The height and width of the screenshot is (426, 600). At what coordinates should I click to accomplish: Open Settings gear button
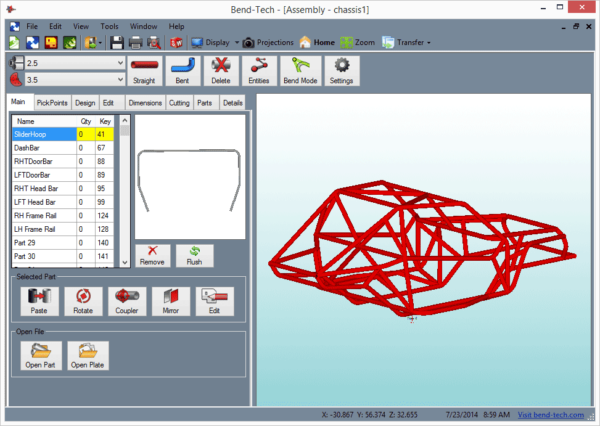(342, 71)
